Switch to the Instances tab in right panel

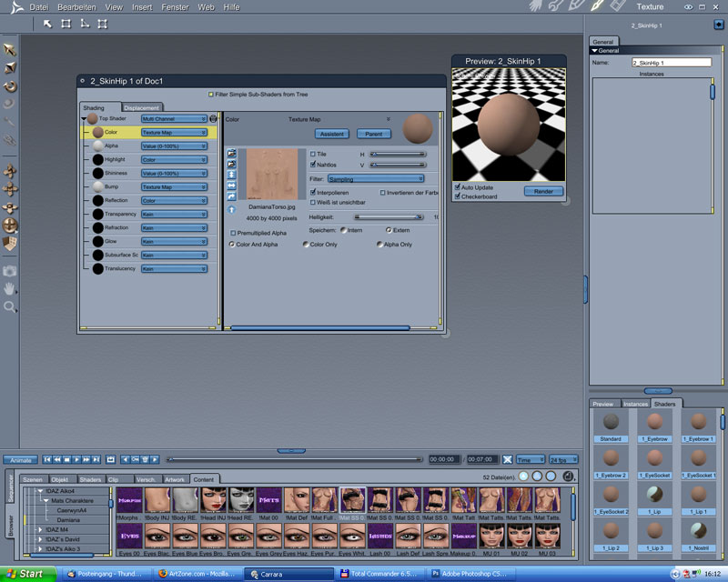click(x=634, y=404)
